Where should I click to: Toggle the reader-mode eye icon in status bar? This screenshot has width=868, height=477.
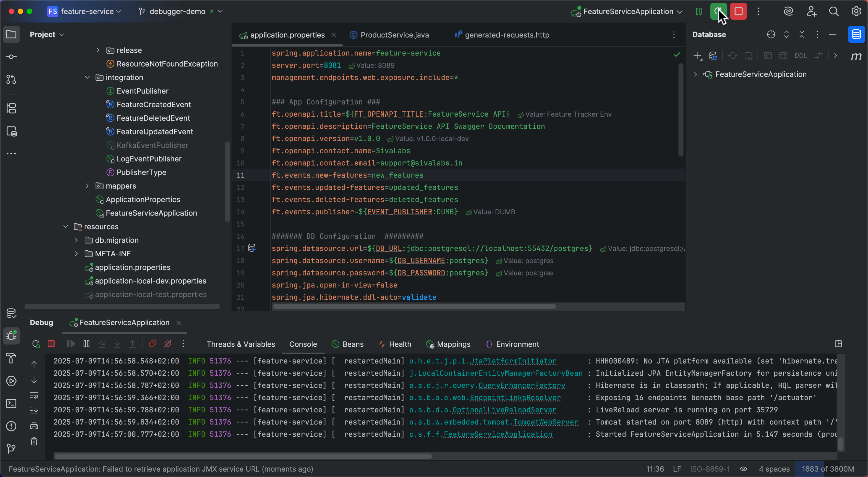point(744,469)
